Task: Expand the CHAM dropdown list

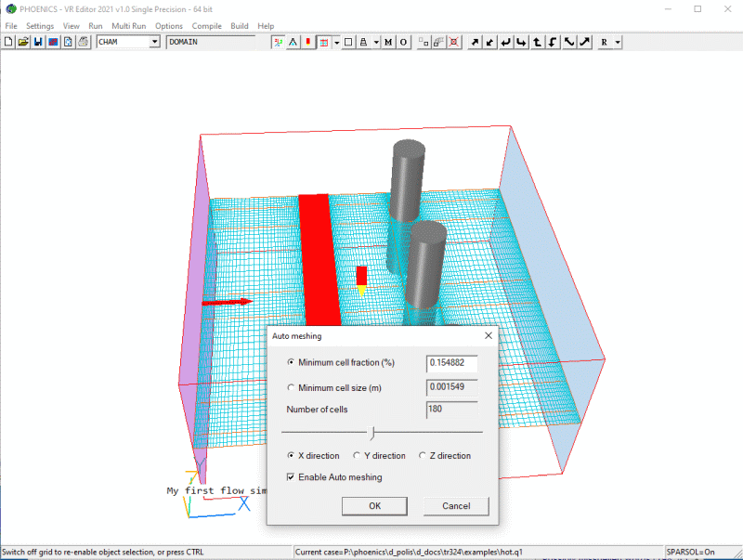Action: [x=154, y=42]
